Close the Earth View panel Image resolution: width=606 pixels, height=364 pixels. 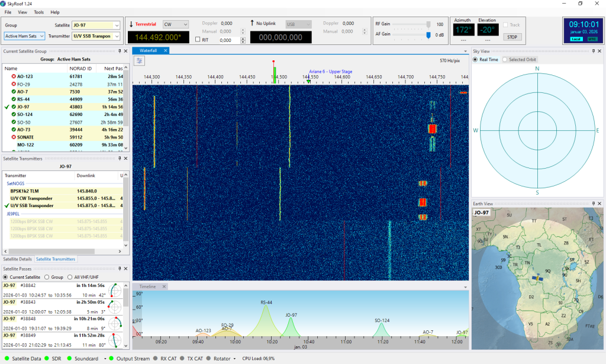(599, 204)
